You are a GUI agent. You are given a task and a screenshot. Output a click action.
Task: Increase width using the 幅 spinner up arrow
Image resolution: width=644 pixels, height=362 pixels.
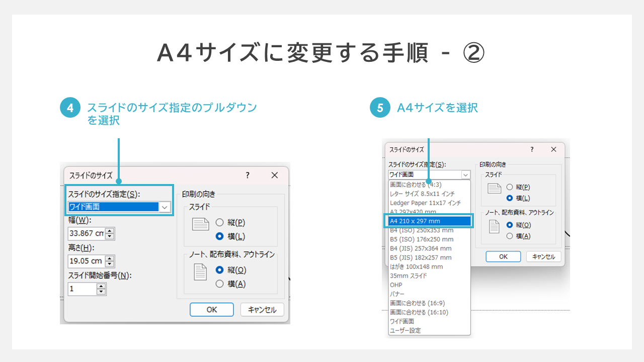click(110, 230)
